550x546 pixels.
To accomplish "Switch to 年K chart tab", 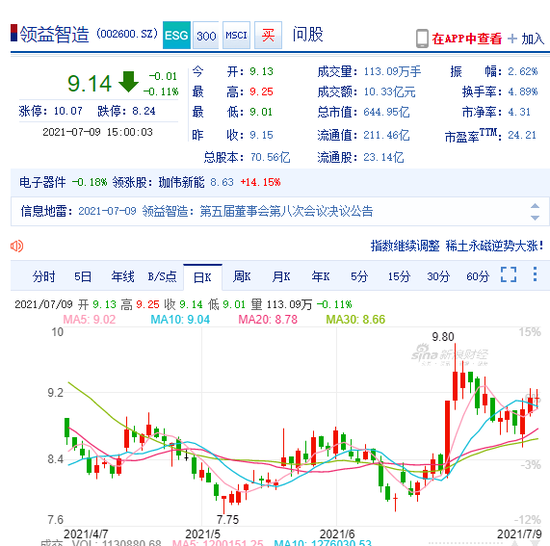I will (321, 276).
